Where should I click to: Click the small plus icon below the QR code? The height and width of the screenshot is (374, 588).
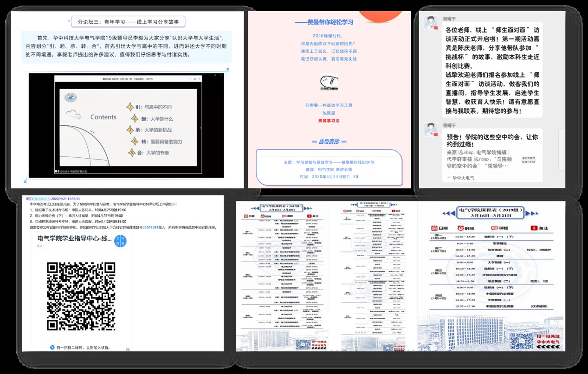[x=128, y=349]
